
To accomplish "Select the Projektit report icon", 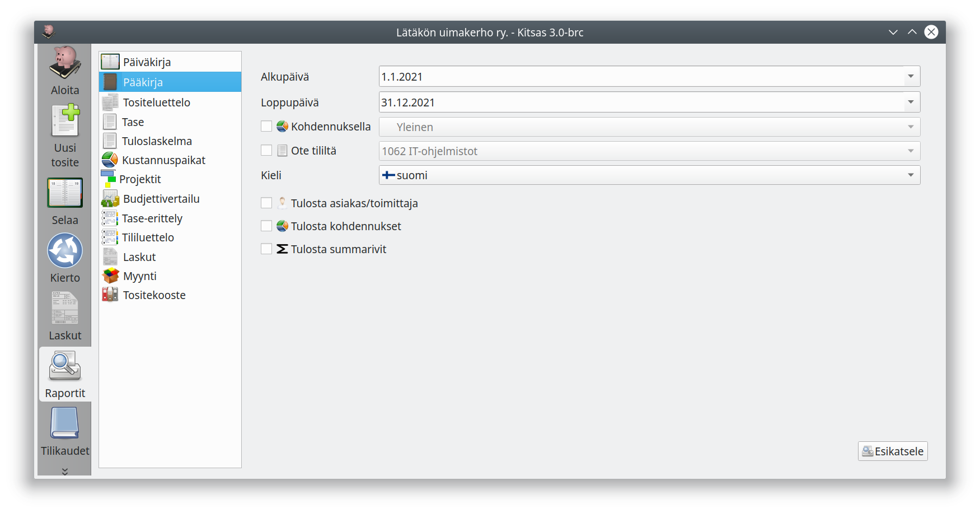I will click(x=108, y=179).
